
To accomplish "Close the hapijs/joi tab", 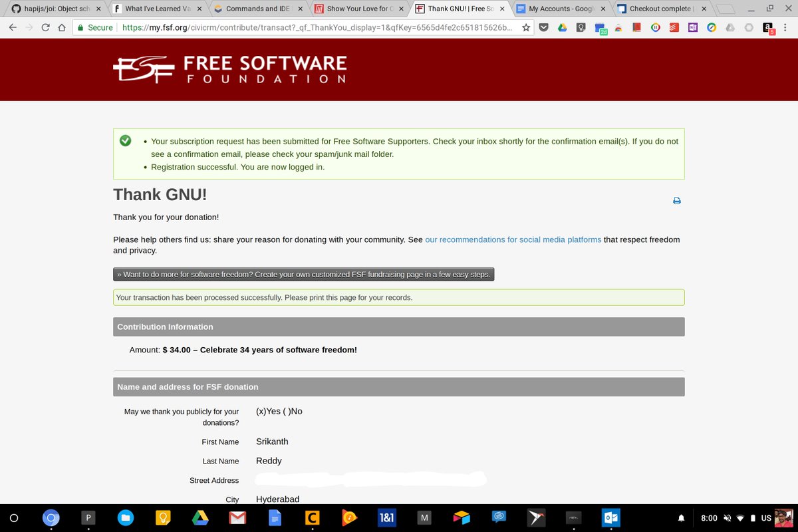I will 99,9.
